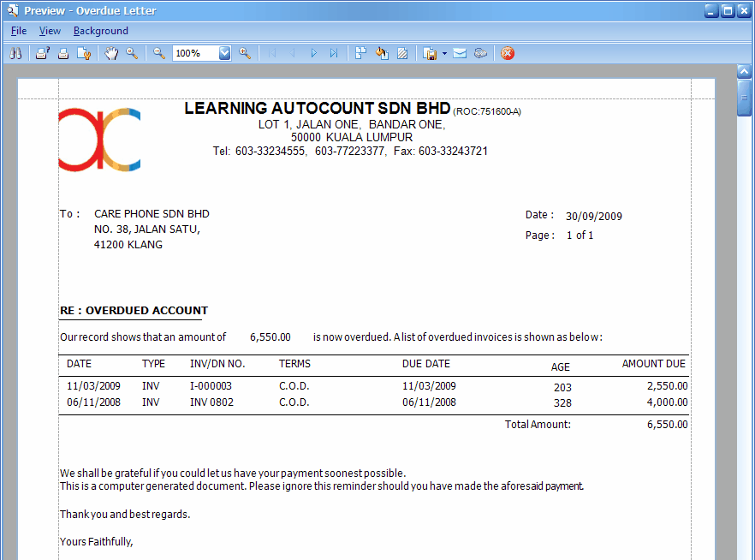Click the 41200 KLANG address line
This screenshot has width=755, height=560.
pos(128,245)
